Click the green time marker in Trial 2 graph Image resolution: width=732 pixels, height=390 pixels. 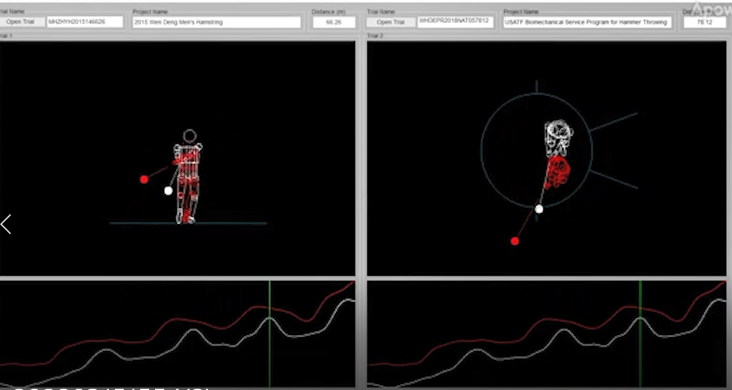(640, 334)
